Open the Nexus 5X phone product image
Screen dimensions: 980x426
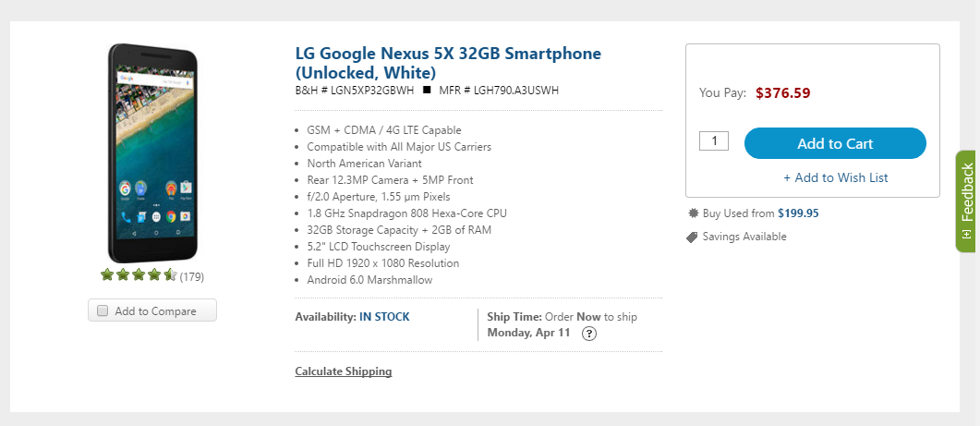click(153, 152)
